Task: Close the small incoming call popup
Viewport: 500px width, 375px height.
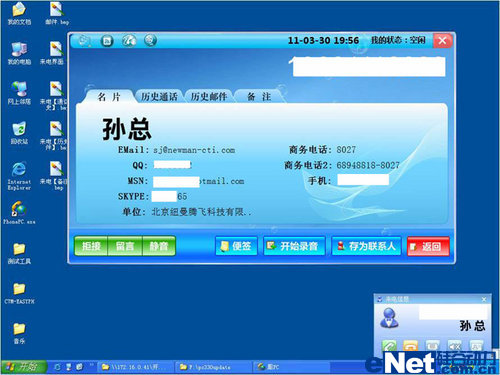Action: [484, 300]
